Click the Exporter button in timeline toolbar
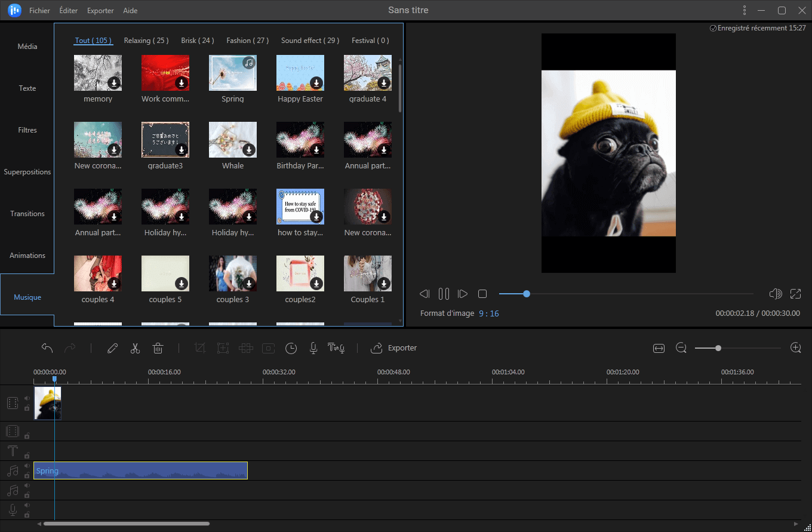 394,348
